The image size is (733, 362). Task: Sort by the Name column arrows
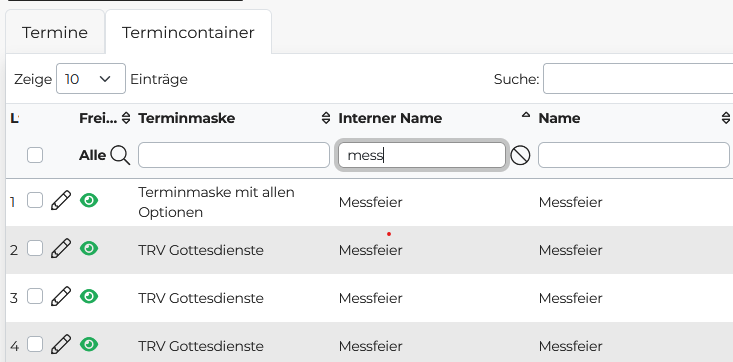726,118
